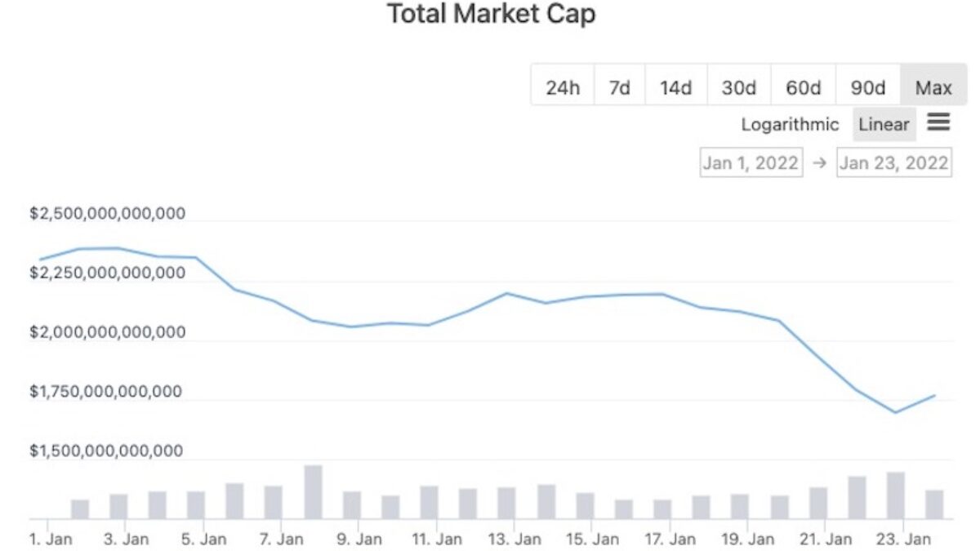980x551 pixels.
Task: Click the arrow between the date fields
Action: (819, 162)
